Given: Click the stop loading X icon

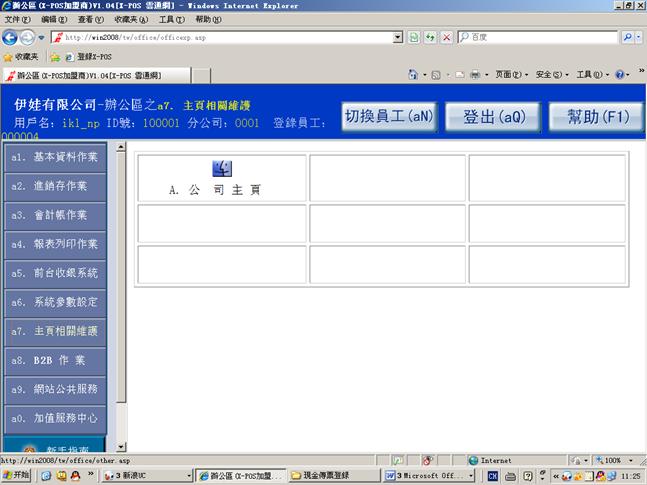Looking at the screenshot, I should click(x=447, y=37).
